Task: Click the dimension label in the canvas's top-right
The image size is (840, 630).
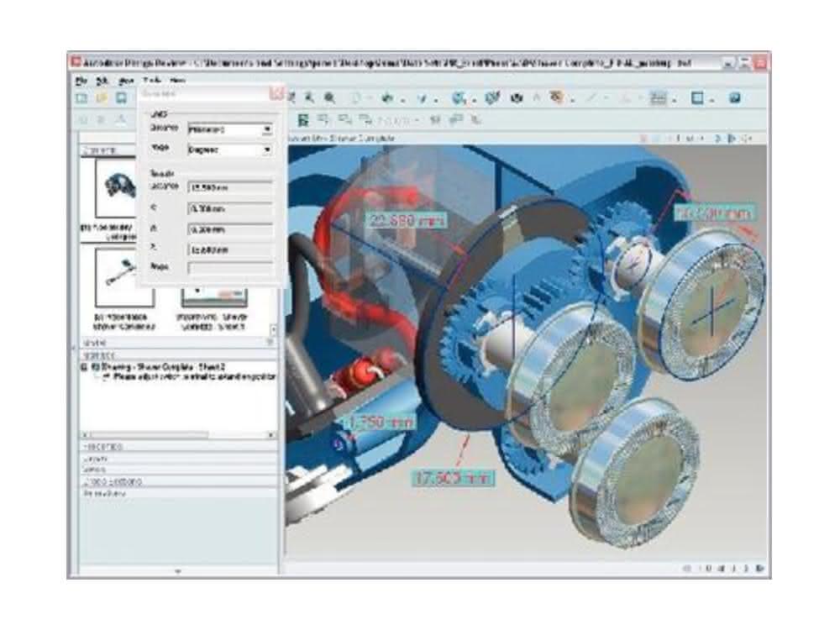Action: [714, 213]
